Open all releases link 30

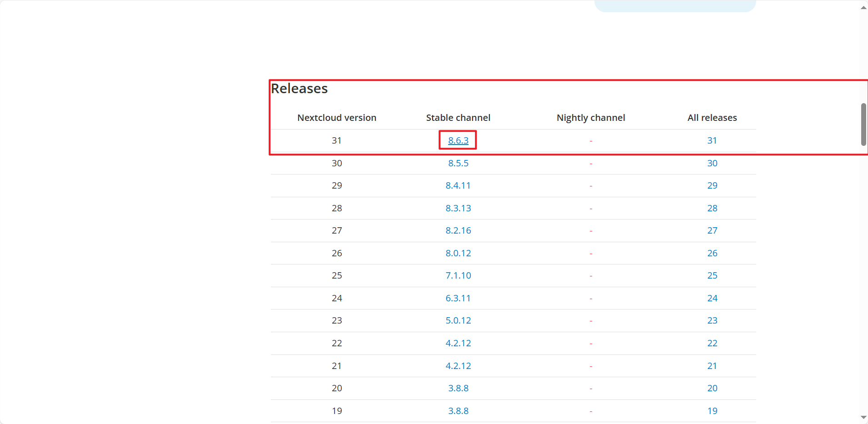[712, 163]
